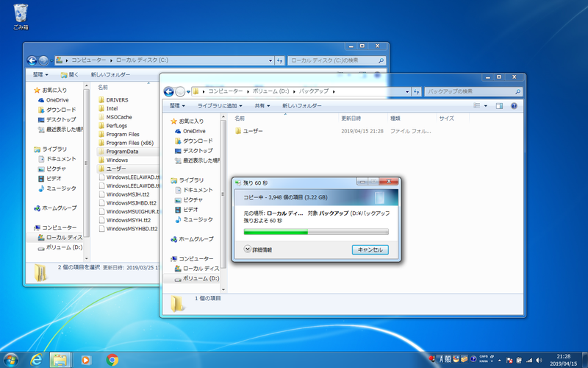Launch Windows Media Player from taskbar
The height and width of the screenshot is (368, 588).
pos(86,360)
